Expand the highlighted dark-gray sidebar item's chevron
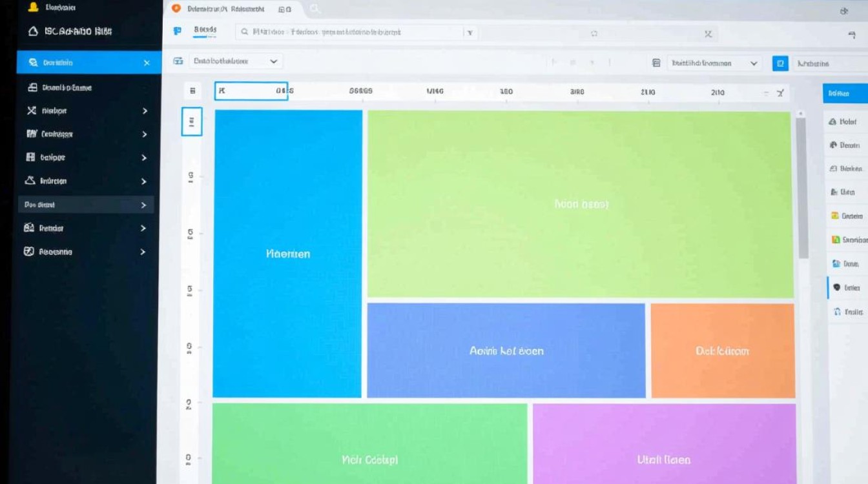Screen dimensions: 868x484 pos(143,205)
